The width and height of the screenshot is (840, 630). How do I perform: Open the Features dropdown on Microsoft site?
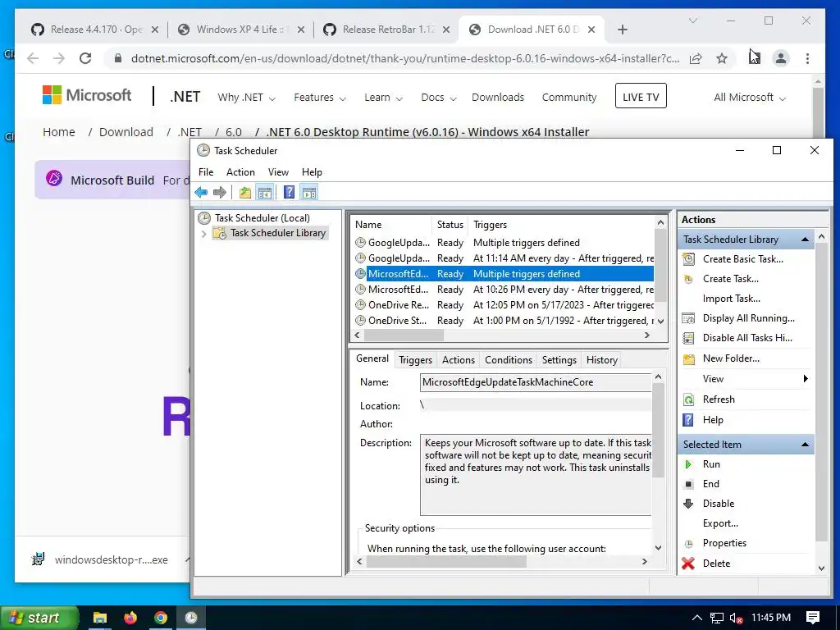pos(320,98)
